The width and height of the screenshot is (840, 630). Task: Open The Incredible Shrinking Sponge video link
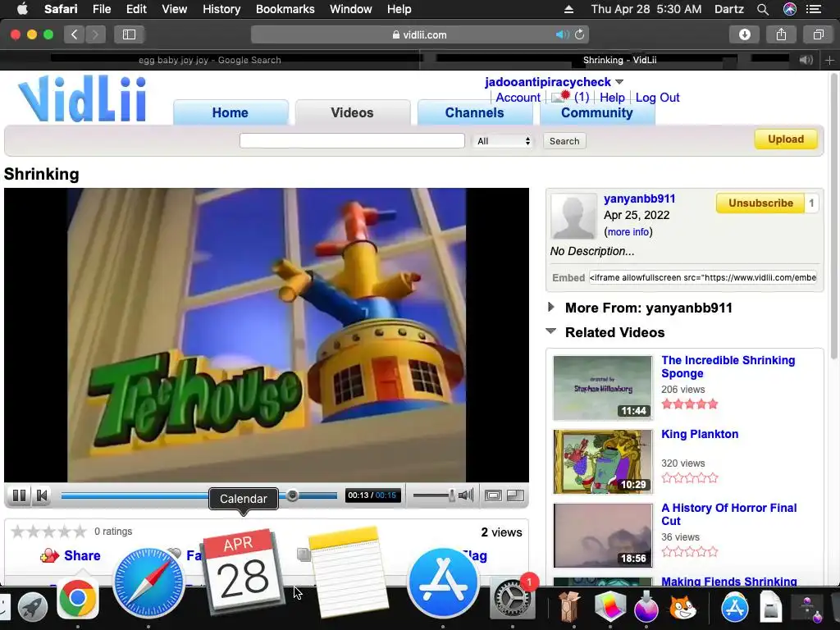click(x=728, y=367)
